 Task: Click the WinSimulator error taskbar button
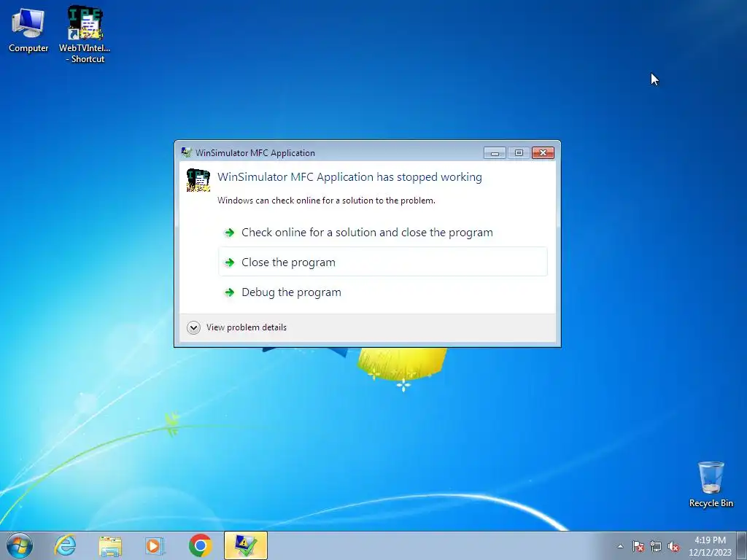[246, 545]
